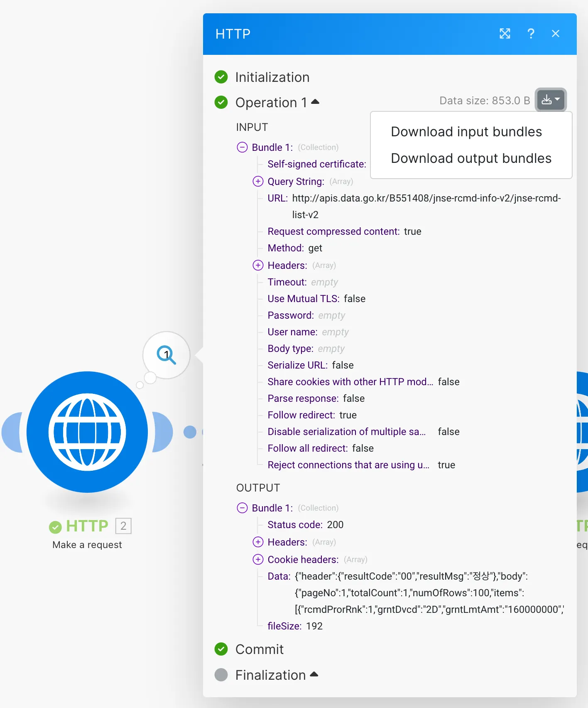Click Share cookies with other HTTP row
The height and width of the screenshot is (708, 588).
pyautogui.click(x=363, y=382)
